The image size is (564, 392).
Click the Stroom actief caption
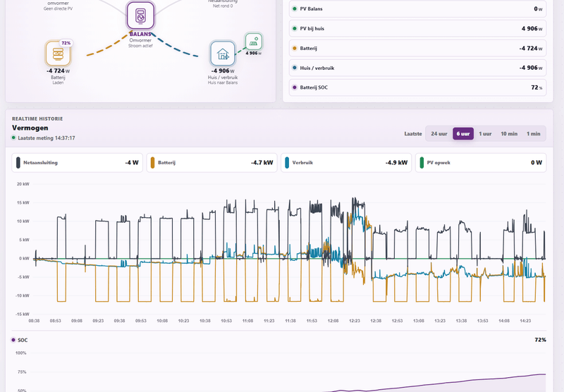(x=140, y=46)
